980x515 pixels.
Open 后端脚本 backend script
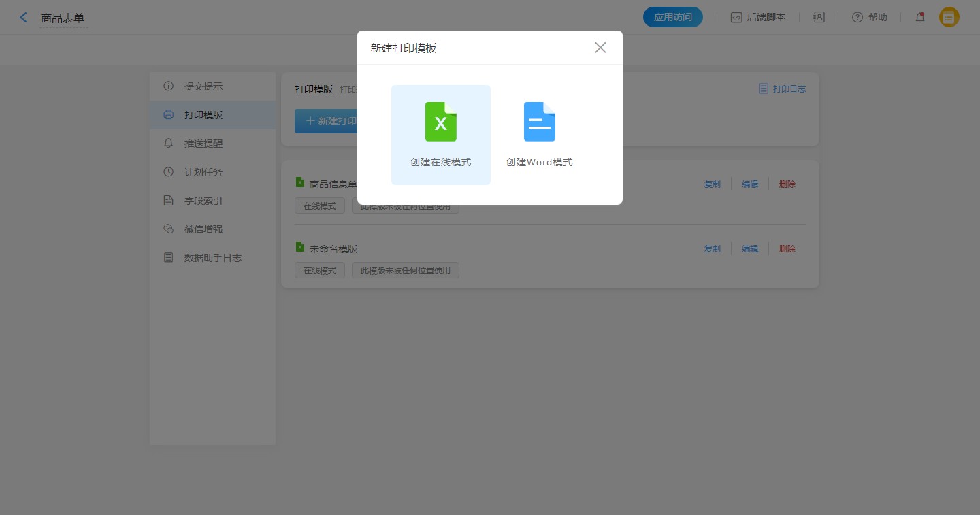coord(757,18)
